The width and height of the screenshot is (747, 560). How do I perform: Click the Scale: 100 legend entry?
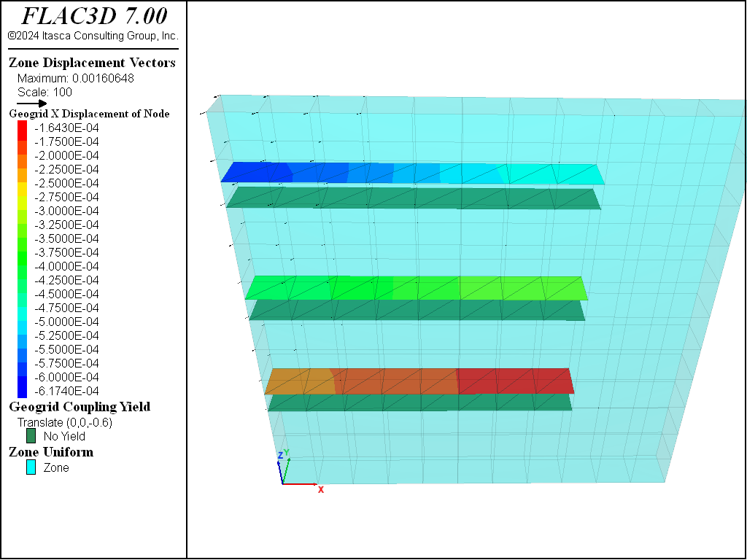[x=44, y=92]
